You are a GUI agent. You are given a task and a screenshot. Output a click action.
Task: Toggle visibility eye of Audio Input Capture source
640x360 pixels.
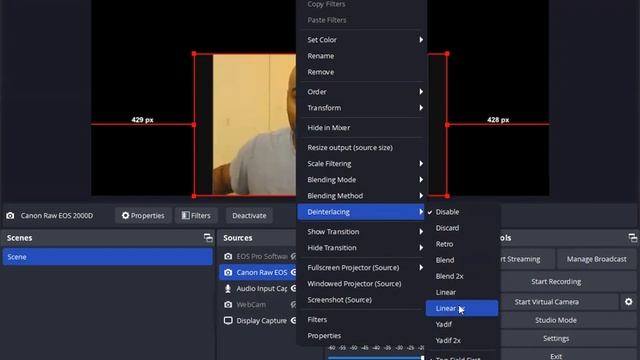293,289
